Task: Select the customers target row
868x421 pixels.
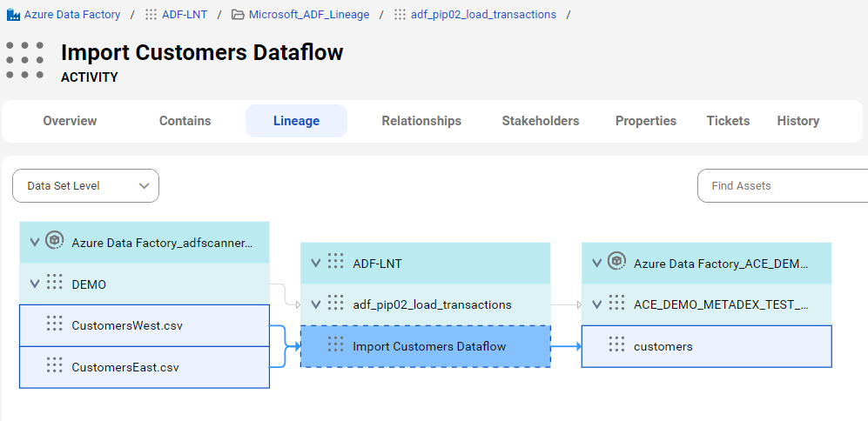Action: [x=706, y=346]
